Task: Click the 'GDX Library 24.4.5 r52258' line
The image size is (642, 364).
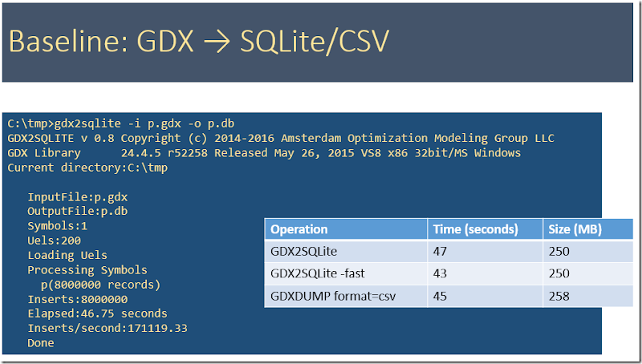Action: (x=264, y=153)
